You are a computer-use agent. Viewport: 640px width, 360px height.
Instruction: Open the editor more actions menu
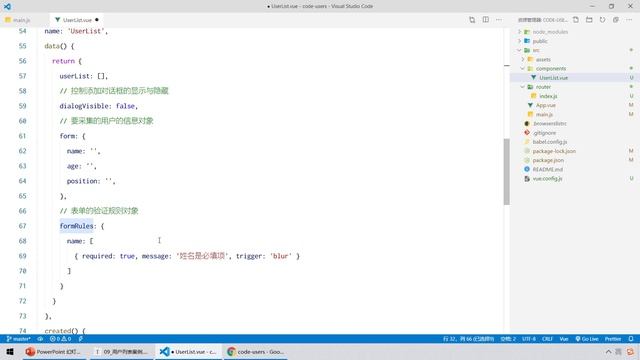[x=499, y=20]
